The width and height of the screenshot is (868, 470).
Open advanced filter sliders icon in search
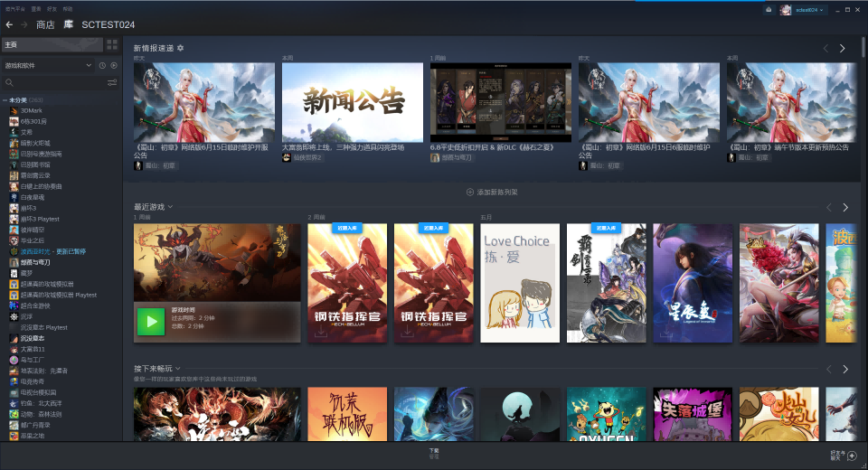pyautogui.click(x=112, y=82)
